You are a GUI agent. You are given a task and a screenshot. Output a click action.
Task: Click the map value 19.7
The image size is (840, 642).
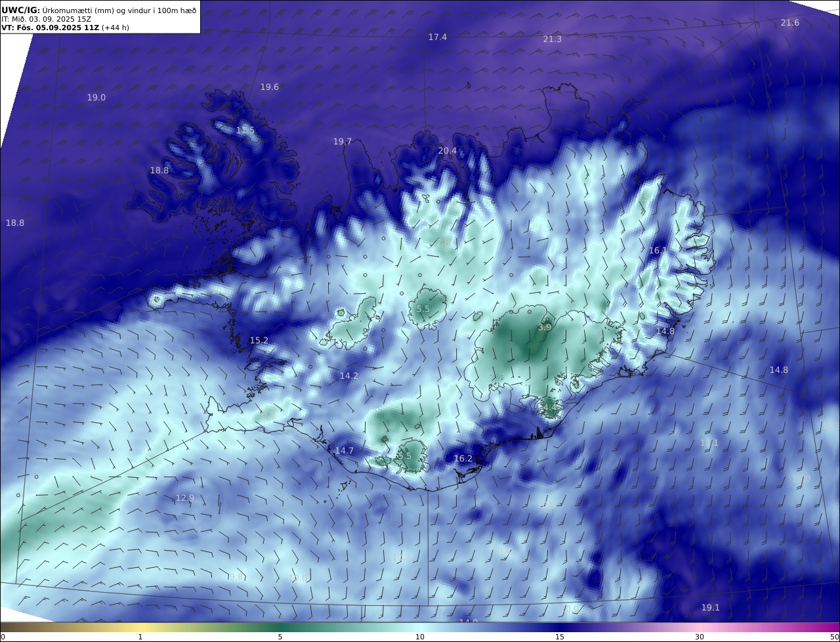pos(343,142)
